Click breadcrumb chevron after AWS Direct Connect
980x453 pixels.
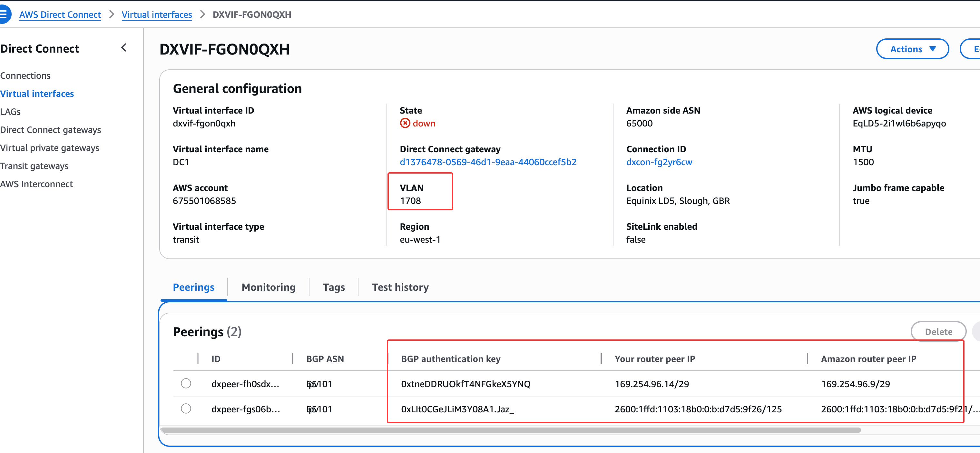[112, 15]
